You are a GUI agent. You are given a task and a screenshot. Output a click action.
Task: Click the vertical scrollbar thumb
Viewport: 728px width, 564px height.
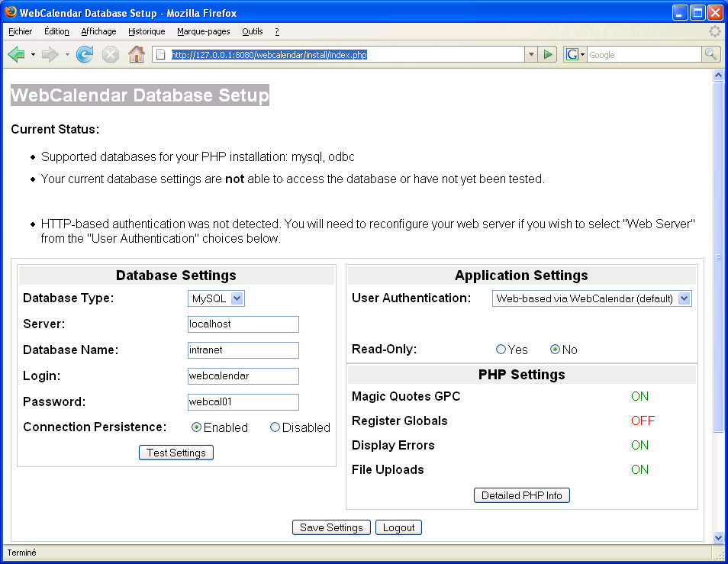coord(718,256)
